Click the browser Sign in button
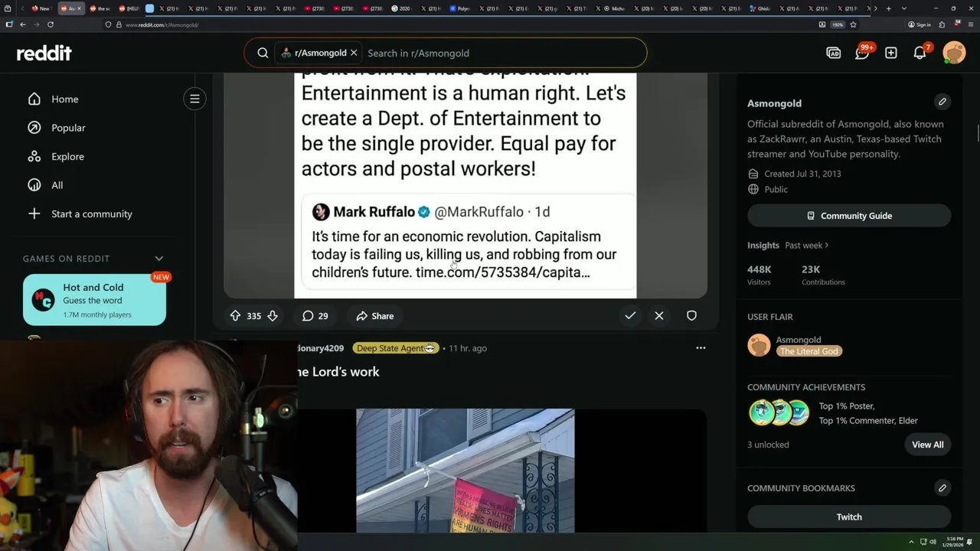Screen dimensions: 980x551 [920, 24]
